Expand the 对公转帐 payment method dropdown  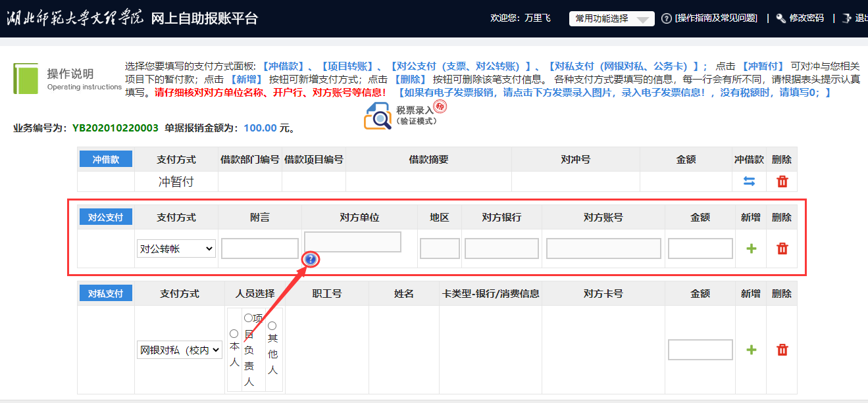176,249
